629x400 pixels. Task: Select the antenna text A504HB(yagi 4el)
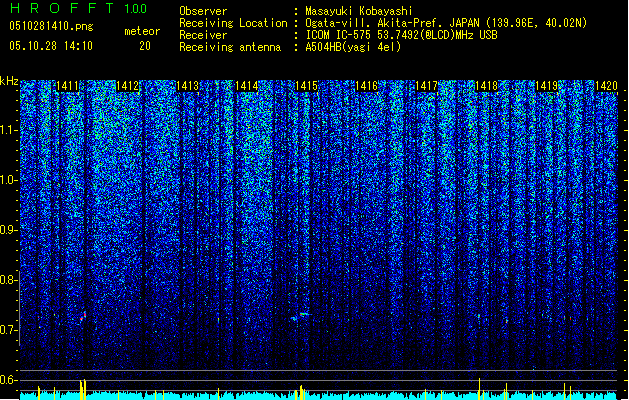[x=353, y=47]
